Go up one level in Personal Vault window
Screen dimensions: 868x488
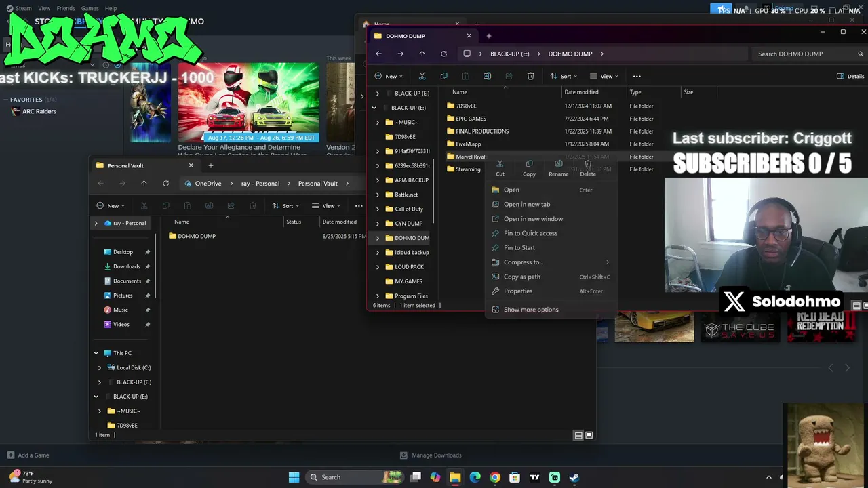click(x=144, y=183)
